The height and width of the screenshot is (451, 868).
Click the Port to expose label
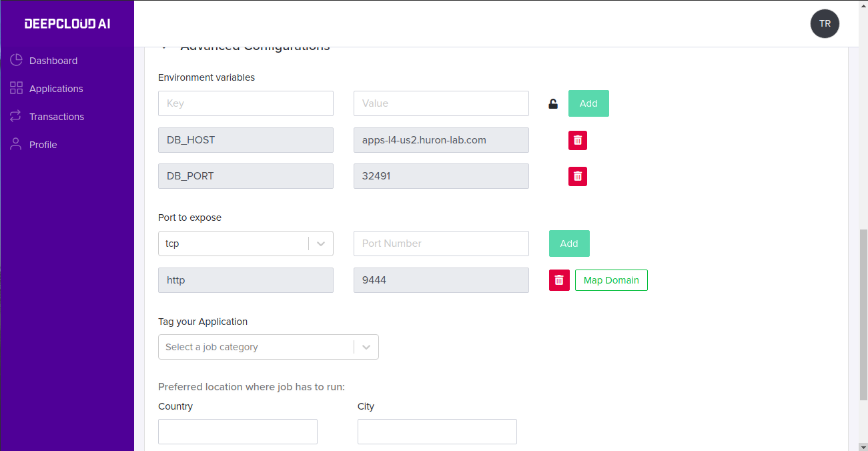[189, 217]
